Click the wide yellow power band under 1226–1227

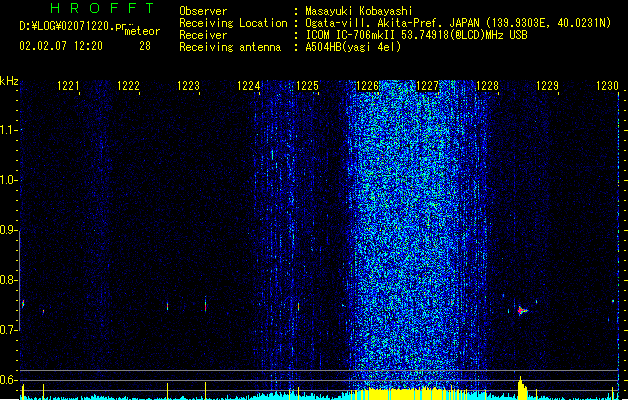[x=405, y=393]
